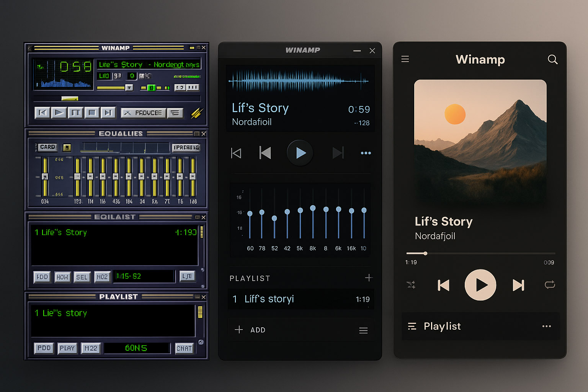Open the ellipsis options in modern player

click(x=366, y=153)
